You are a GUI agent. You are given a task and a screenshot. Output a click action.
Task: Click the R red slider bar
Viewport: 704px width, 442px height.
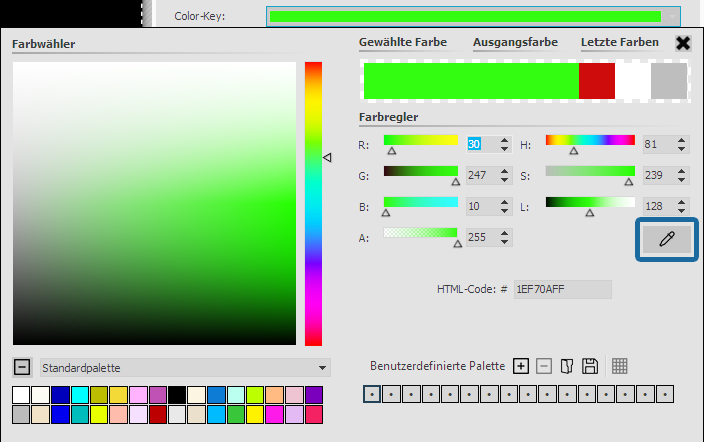[x=421, y=140]
